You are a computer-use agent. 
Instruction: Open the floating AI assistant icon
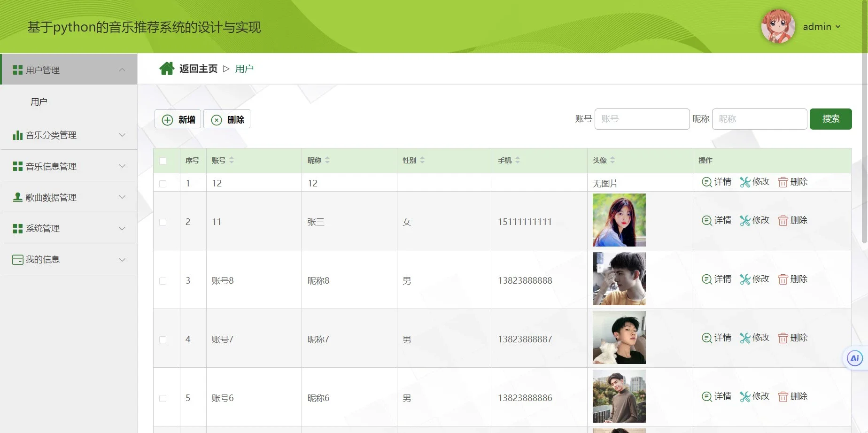coord(854,358)
